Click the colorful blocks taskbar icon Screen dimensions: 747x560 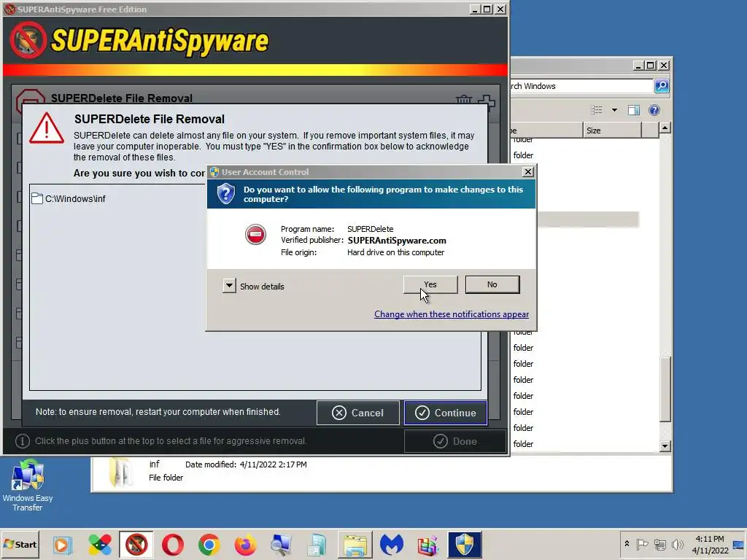(427, 545)
